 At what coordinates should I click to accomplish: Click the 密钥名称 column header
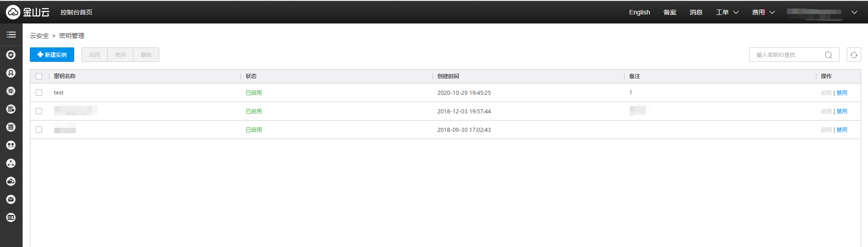pyautogui.click(x=65, y=76)
